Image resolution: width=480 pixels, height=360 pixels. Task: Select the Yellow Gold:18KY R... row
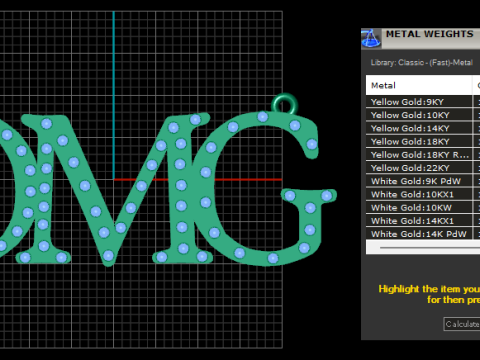tap(423, 155)
